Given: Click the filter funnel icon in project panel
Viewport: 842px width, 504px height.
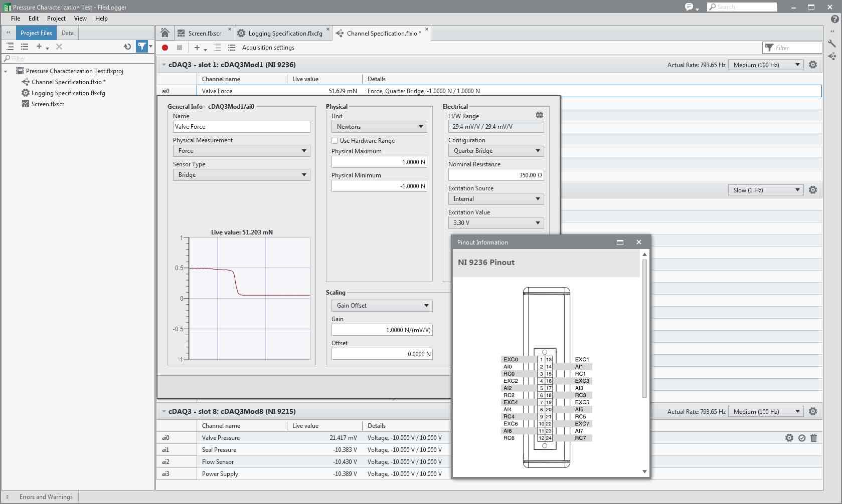Looking at the screenshot, I should pos(142,47).
